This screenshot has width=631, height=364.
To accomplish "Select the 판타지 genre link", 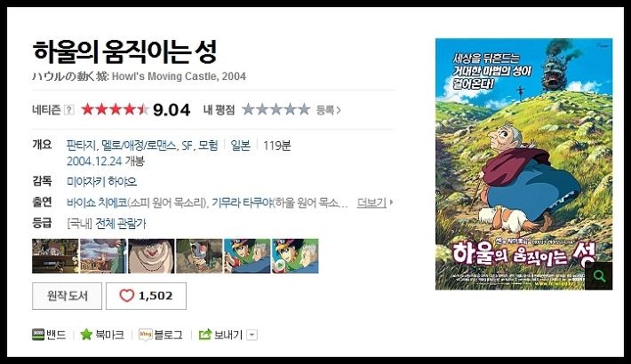I will click(81, 146).
